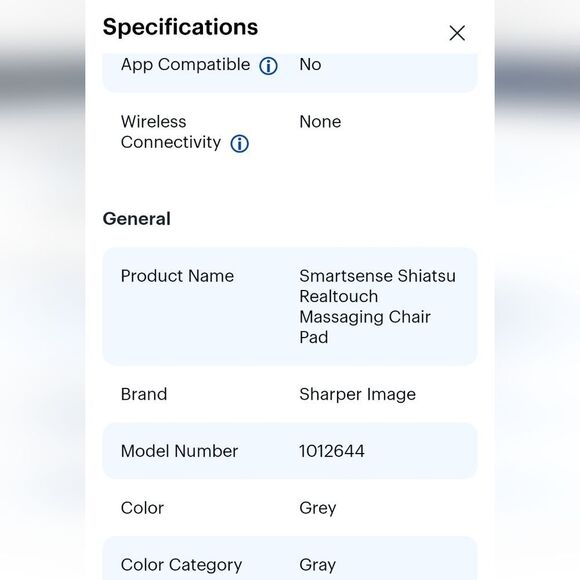Click the Sharper Image brand value
This screenshot has width=580, height=580.
[357, 394]
